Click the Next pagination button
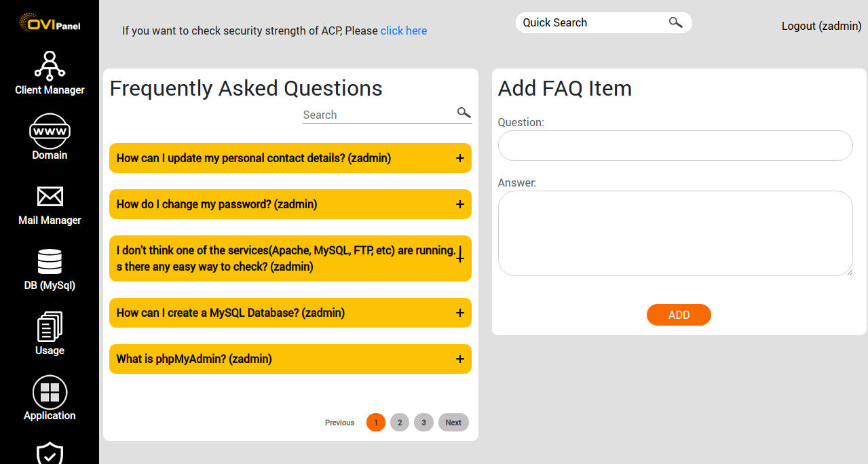Image resolution: width=868 pixels, height=464 pixels. pyautogui.click(x=453, y=422)
